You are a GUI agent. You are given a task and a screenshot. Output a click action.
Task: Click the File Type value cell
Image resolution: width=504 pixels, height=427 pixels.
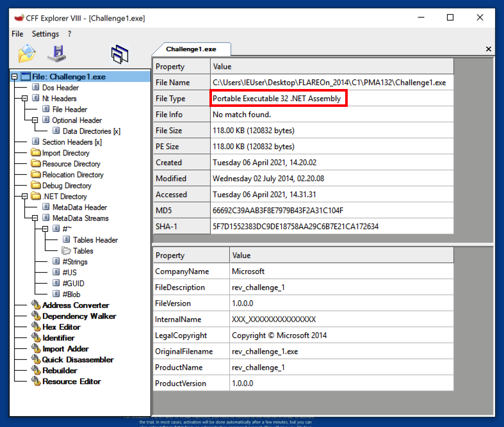click(332, 99)
